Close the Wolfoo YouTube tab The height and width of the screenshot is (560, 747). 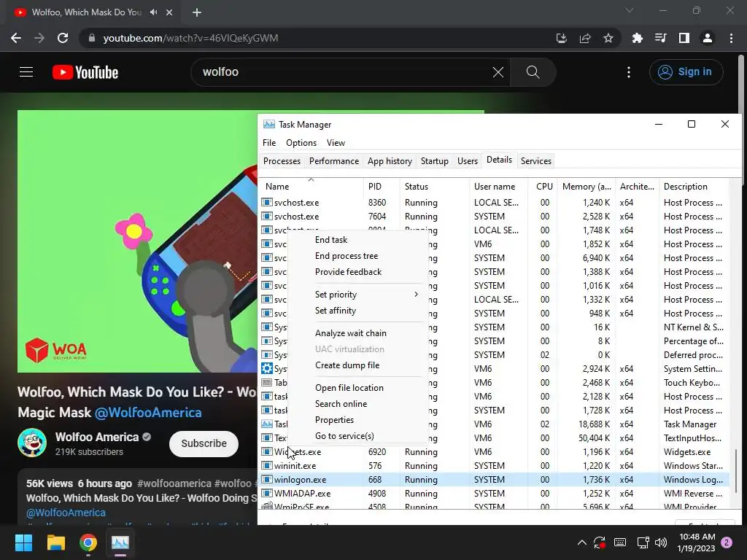(x=169, y=12)
